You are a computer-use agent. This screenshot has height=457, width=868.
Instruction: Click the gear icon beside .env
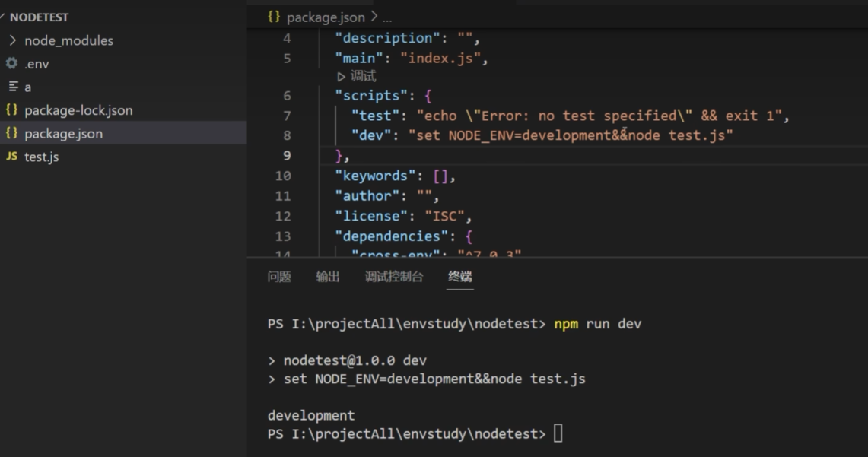coord(11,63)
